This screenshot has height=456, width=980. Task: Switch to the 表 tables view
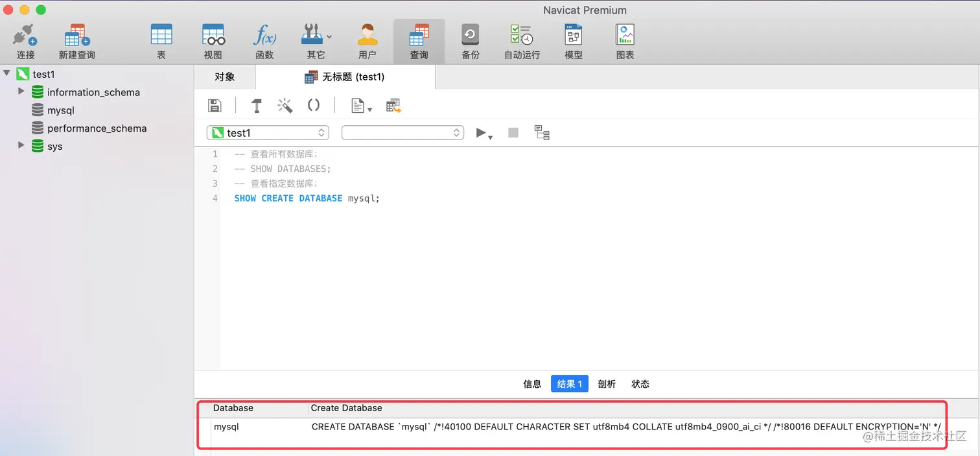(161, 42)
